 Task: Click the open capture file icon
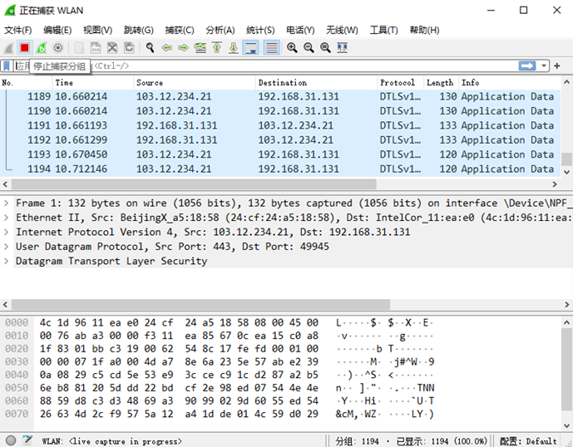pos(79,48)
